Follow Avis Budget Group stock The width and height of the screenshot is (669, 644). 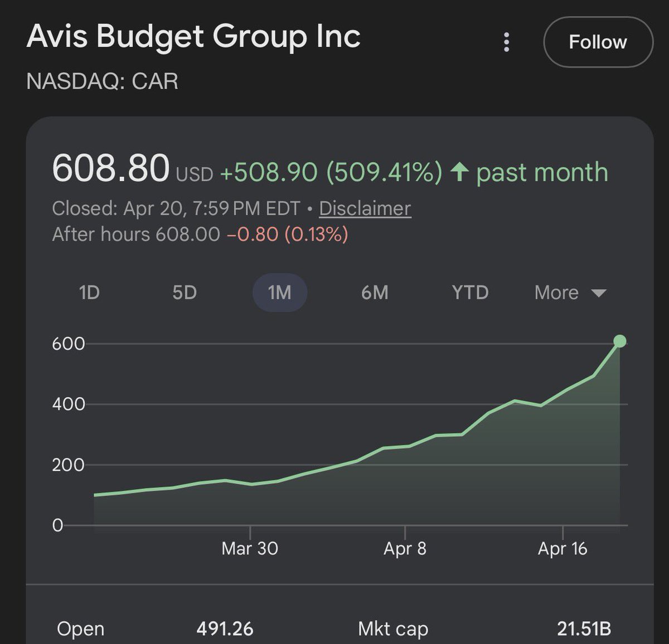(x=598, y=42)
